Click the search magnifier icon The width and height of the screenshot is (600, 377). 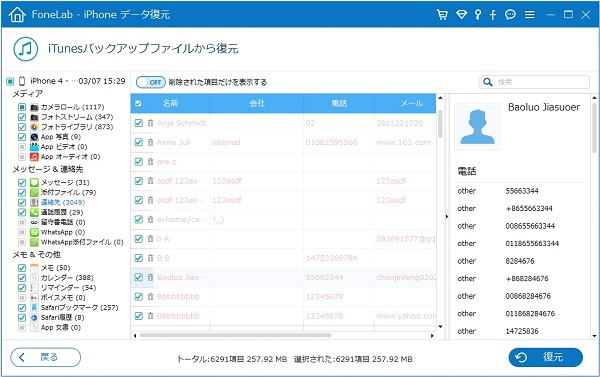pos(488,82)
